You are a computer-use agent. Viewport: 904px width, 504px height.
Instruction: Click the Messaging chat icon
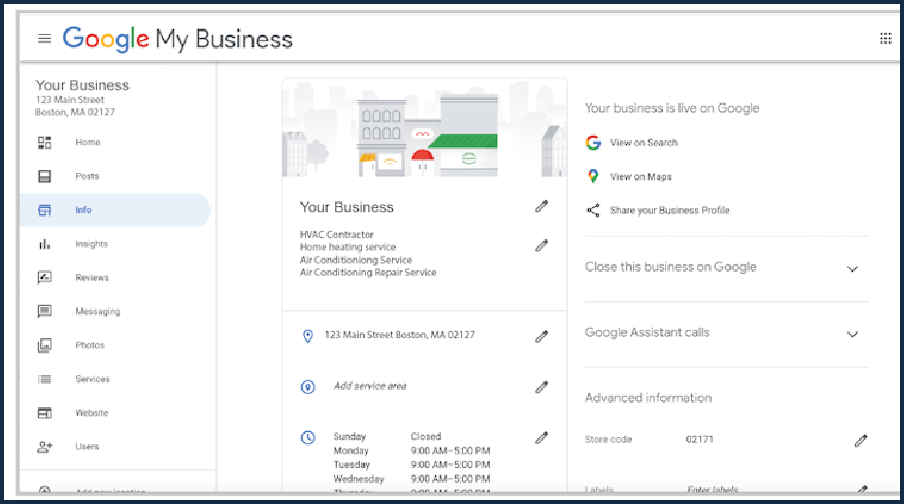pyautogui.click(x=44, y=311)
